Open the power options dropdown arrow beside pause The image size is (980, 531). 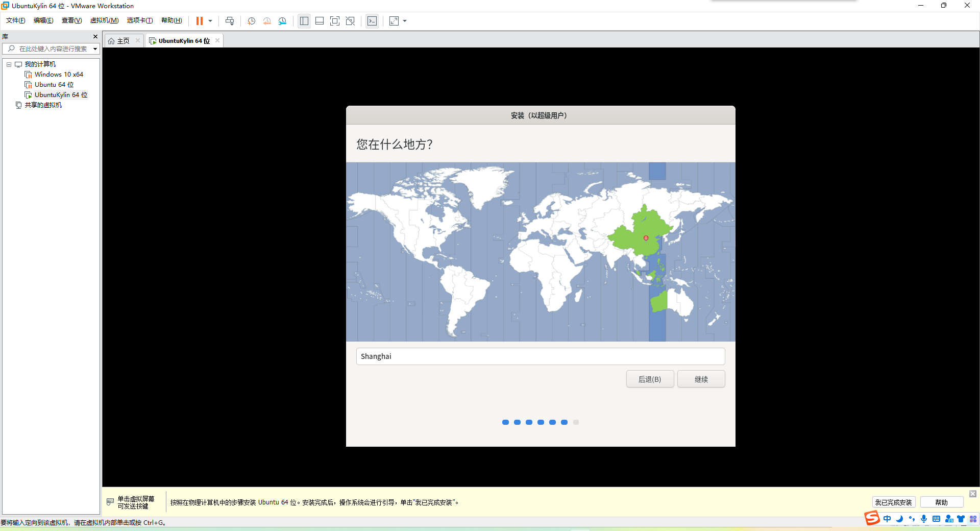(x=210, y=21)
